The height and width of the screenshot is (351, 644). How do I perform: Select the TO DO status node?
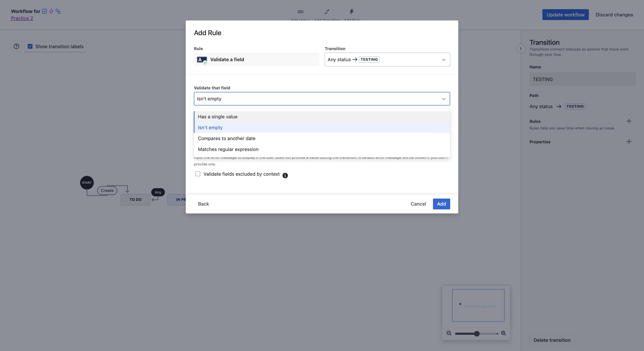tap(135, 200)
